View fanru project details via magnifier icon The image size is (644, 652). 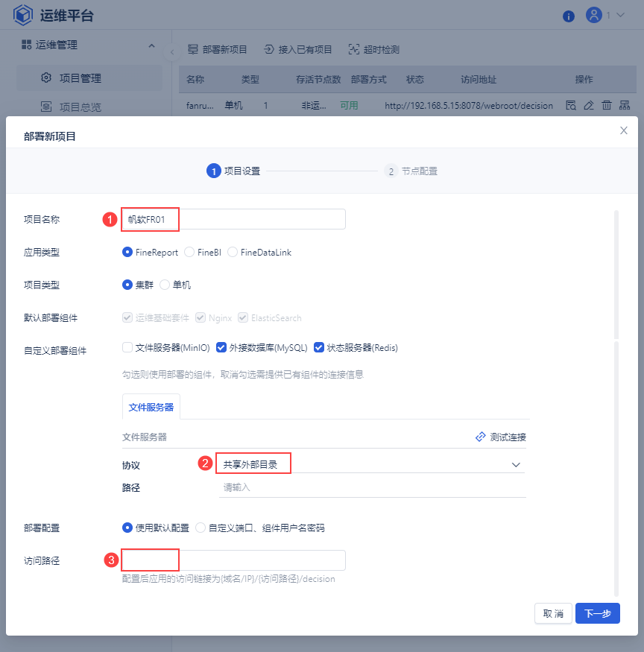tap(571, 105)
